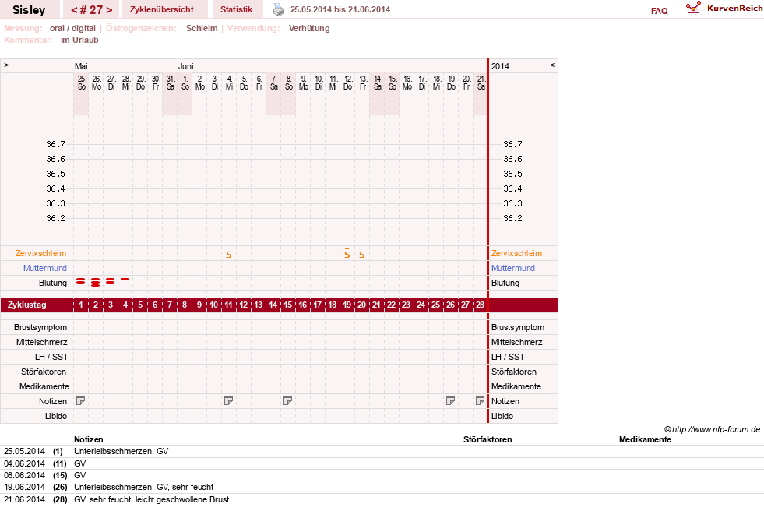The width and height of the screenshot is (764, 532).
Task: Click the left Mittelschmerz row label
Action: pos(42,342)
